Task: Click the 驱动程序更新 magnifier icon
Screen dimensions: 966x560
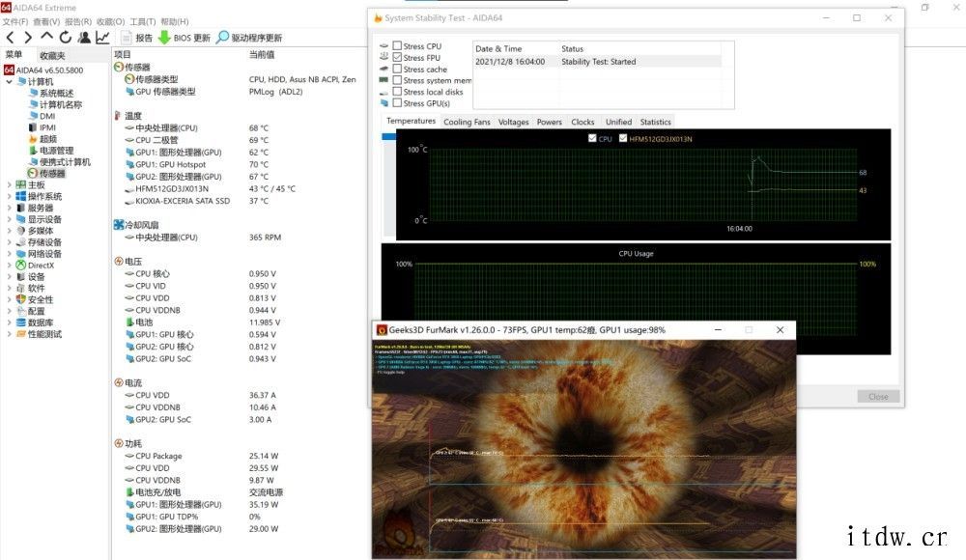Action: click(222, 38)
